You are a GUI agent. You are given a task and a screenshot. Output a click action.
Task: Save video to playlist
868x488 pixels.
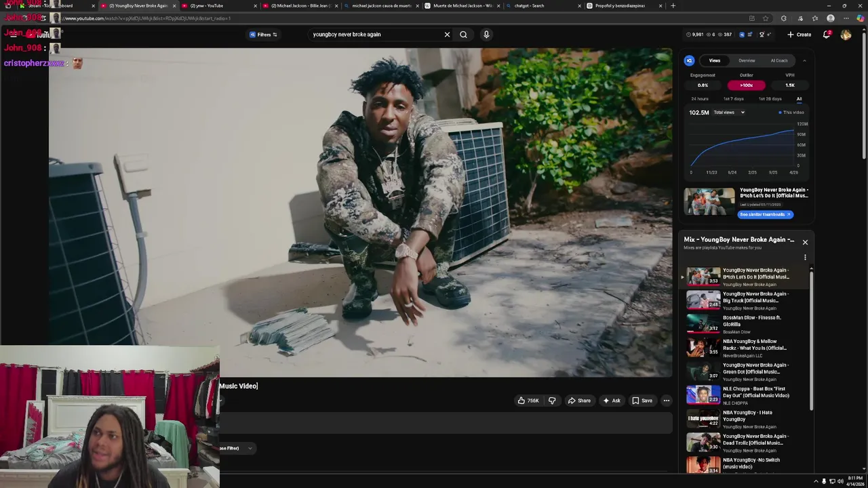(642, 401)
